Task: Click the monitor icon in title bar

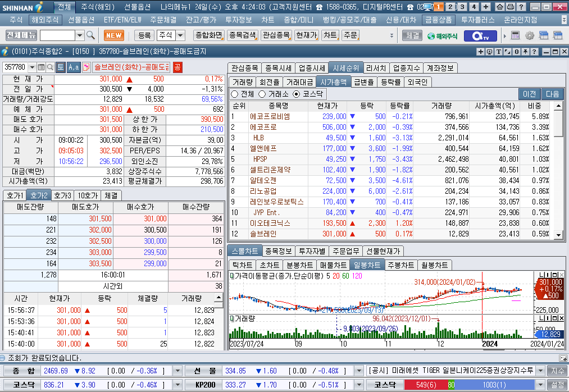Action: coord(428,7)
